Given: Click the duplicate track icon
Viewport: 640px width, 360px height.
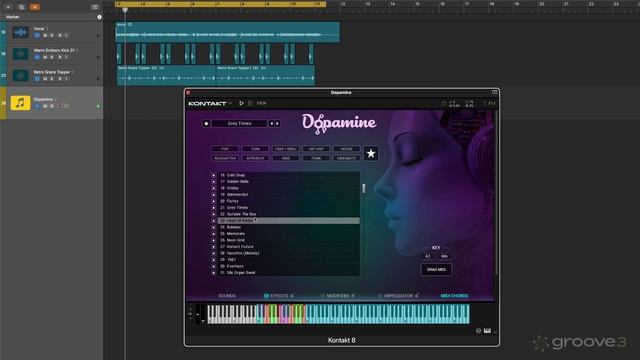Looking at the screenshot, I should point(21,7).
